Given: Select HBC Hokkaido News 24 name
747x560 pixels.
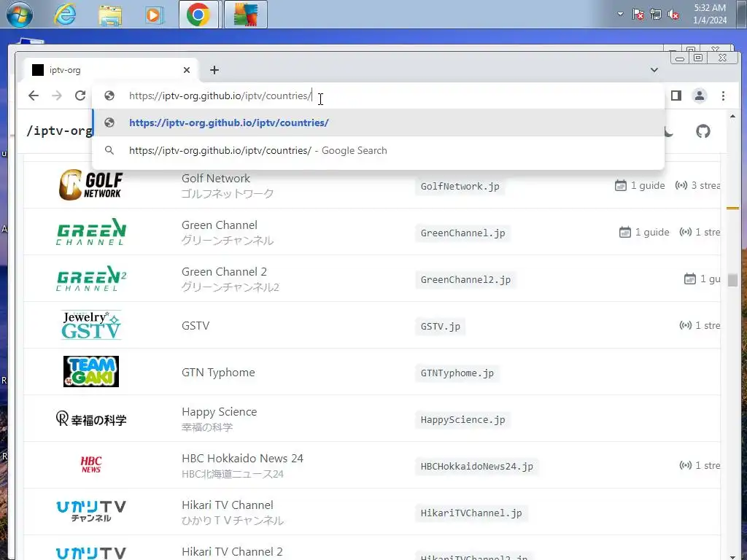Looking at the screenshot, I should point(242,459).
